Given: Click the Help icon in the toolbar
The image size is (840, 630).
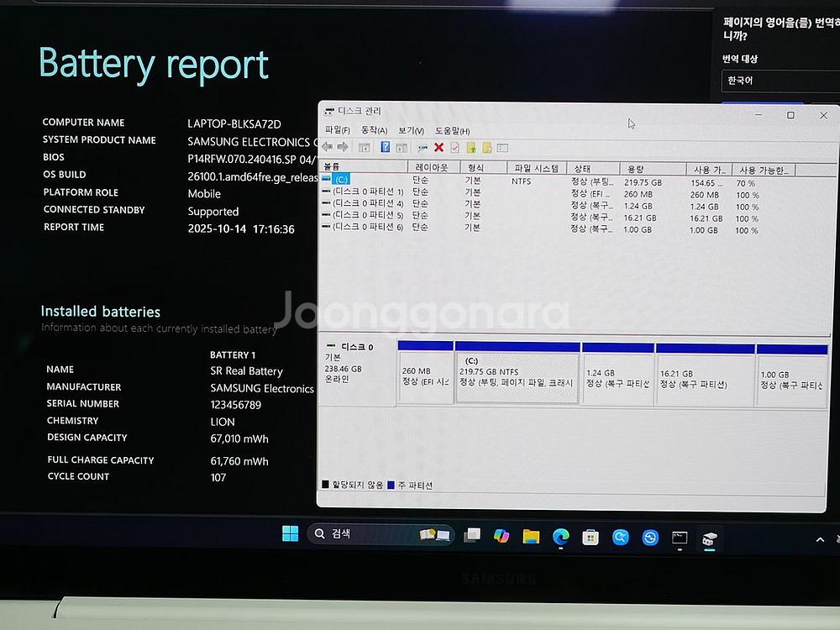Looking at the screenshot, I should (x=386, y=147).
